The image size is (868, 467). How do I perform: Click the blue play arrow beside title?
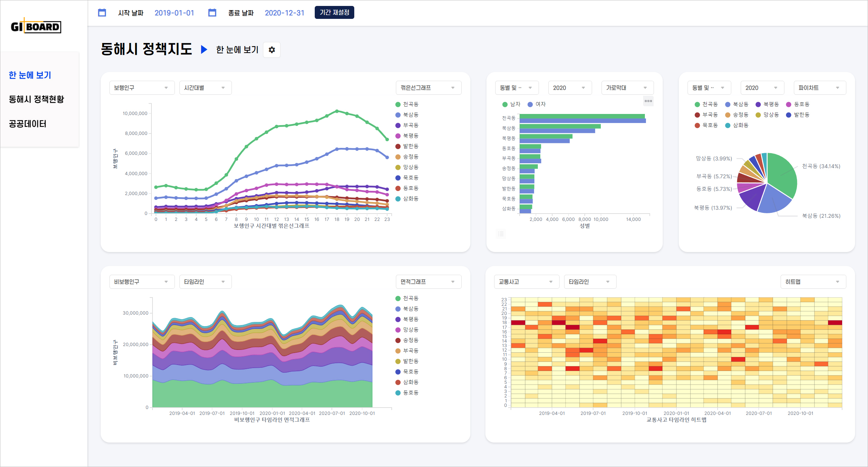coord(204,49)
